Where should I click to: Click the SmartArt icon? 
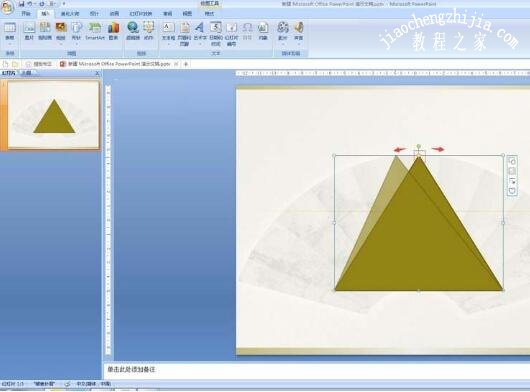[x=95, y=28]
